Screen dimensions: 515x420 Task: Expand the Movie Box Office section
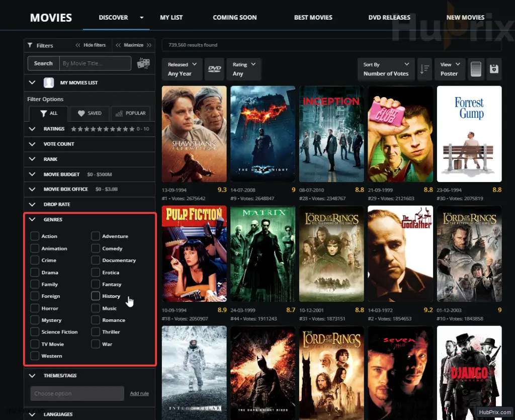pos(32,189)
